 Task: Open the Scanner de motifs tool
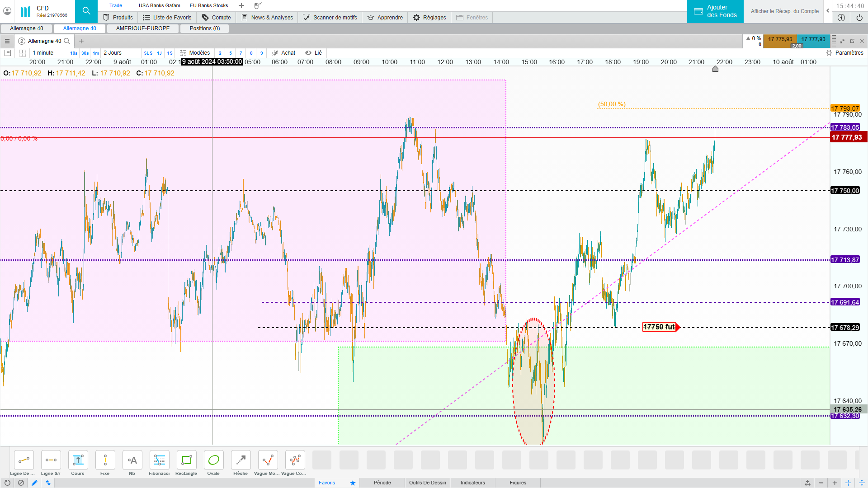tap(330, 18)
